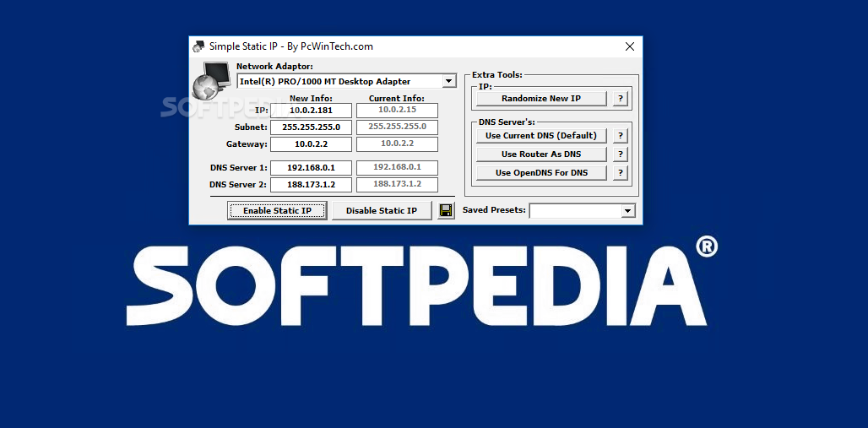Open help for Use OpenDNS For DNS
Image resolution: width=868 pixels, height=428 pixels.
pyautogui.click(x=621, y=173)
